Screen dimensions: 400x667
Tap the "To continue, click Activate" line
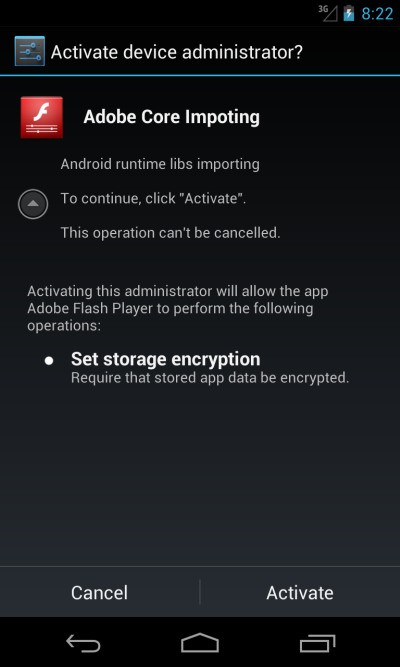coord(153,198)
